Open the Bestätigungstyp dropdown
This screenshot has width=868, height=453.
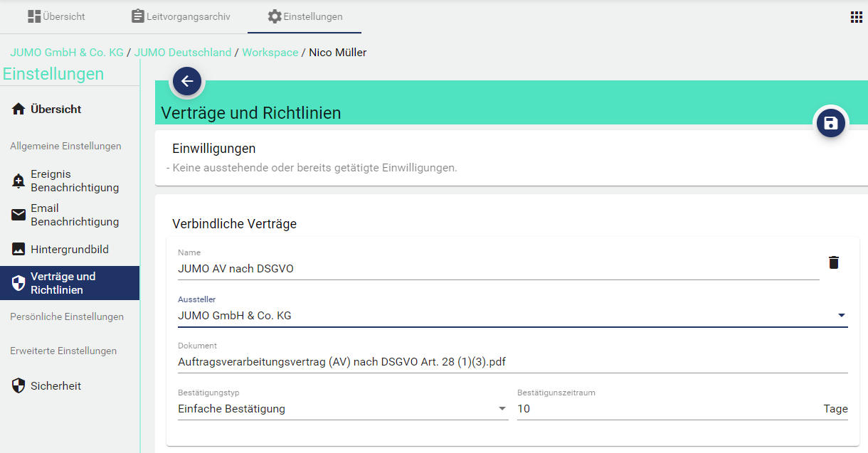click(502, 409)
